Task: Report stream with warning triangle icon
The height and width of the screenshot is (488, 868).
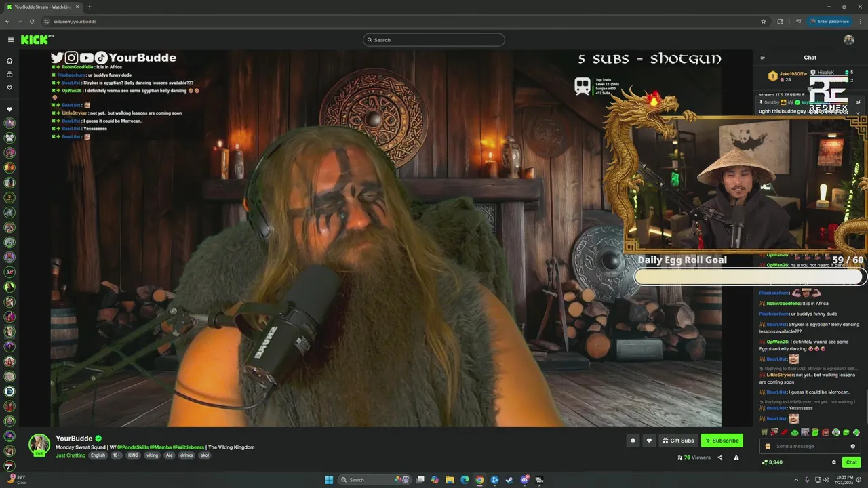Action: (x=736, y=457)
